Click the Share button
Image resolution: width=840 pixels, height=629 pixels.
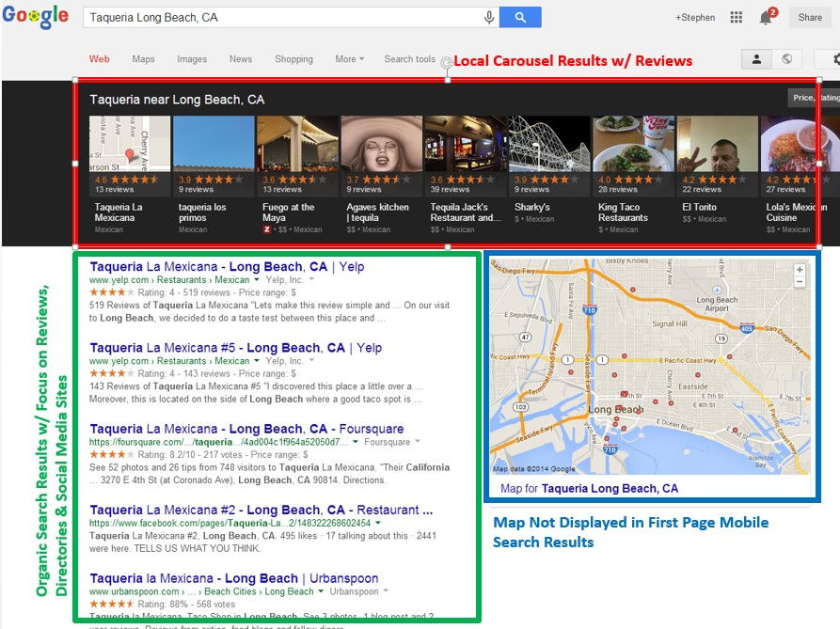810,17
